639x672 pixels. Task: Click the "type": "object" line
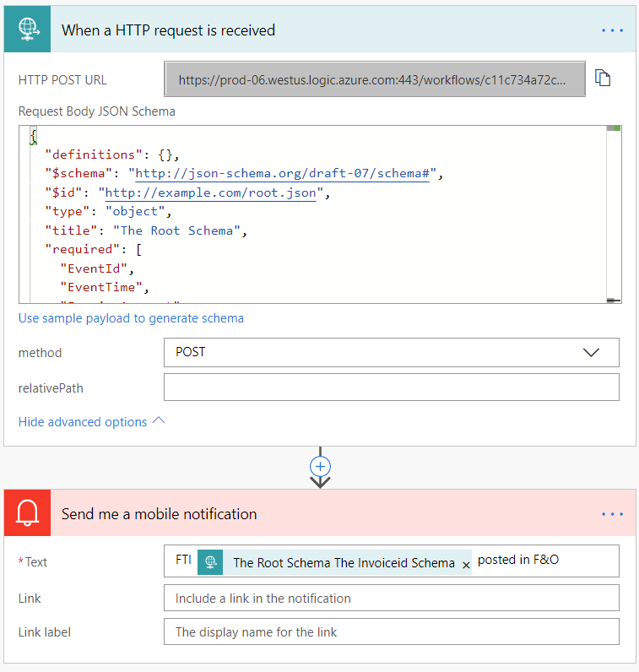[108, 212]
